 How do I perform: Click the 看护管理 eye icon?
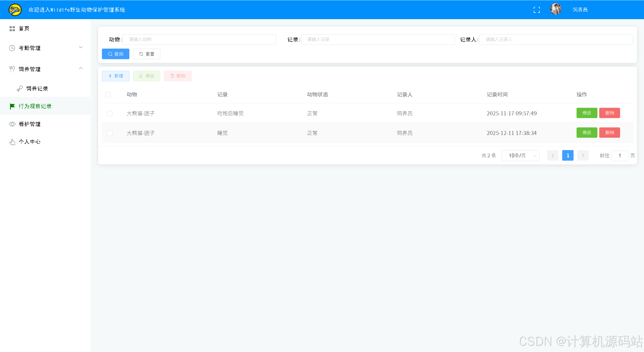click(12, 124)
